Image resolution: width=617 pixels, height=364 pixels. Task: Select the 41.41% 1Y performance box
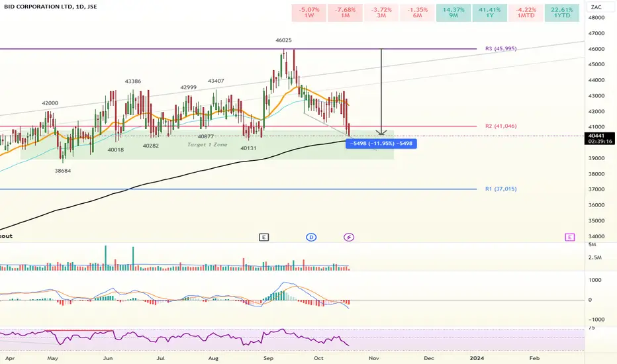tap(489, 13)
